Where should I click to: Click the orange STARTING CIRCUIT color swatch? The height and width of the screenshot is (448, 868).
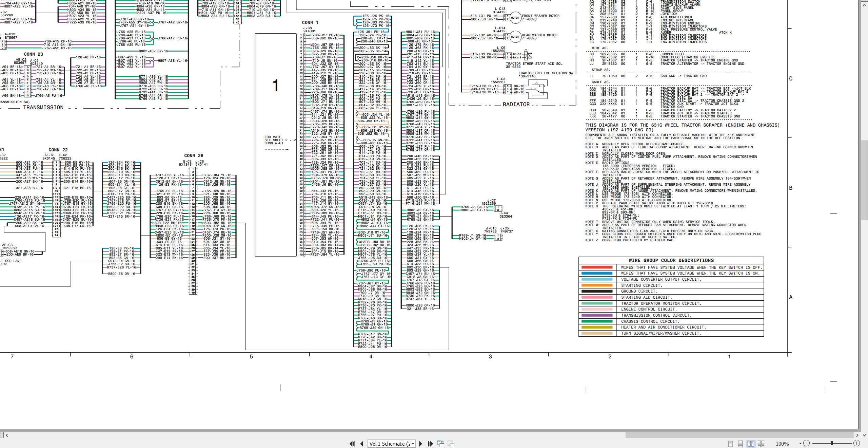click(x=597, y=285)
